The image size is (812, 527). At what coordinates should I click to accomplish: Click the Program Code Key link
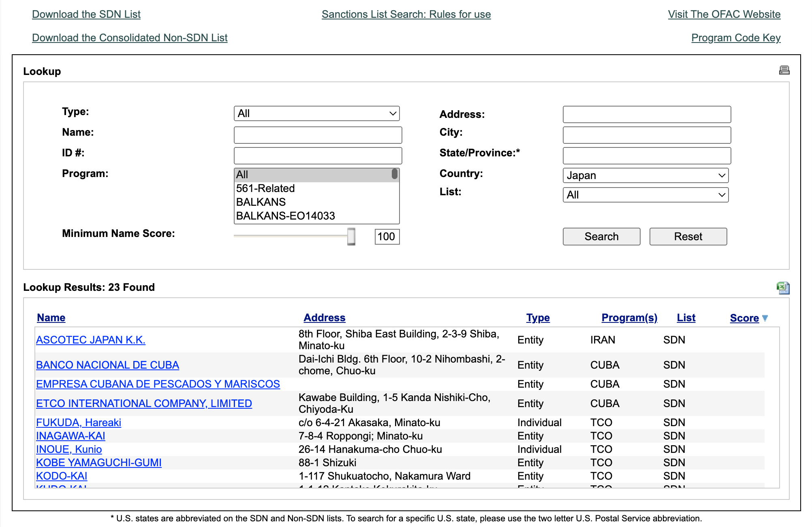click(735, 38)
